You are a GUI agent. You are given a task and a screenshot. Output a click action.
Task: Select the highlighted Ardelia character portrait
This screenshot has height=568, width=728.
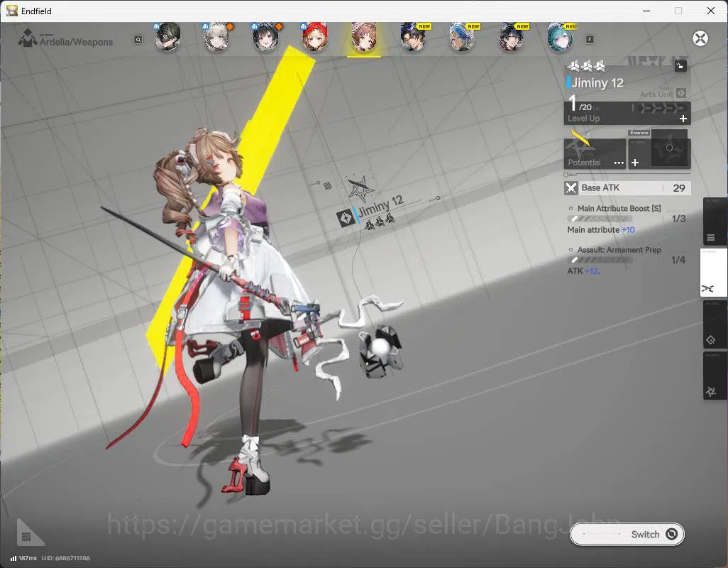[x=364, y=37]
